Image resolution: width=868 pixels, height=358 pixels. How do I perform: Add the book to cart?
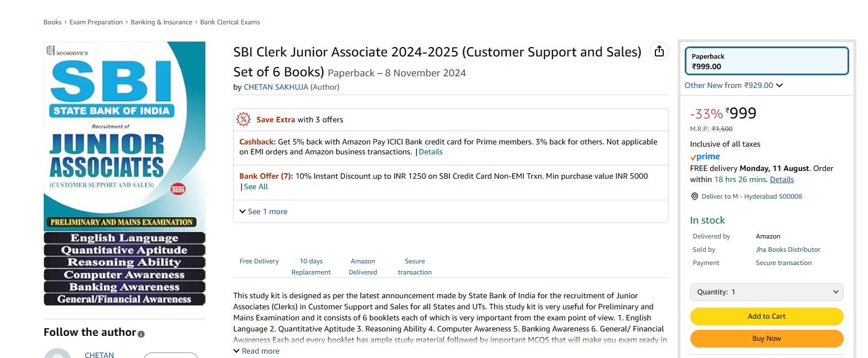click(767, 317)
